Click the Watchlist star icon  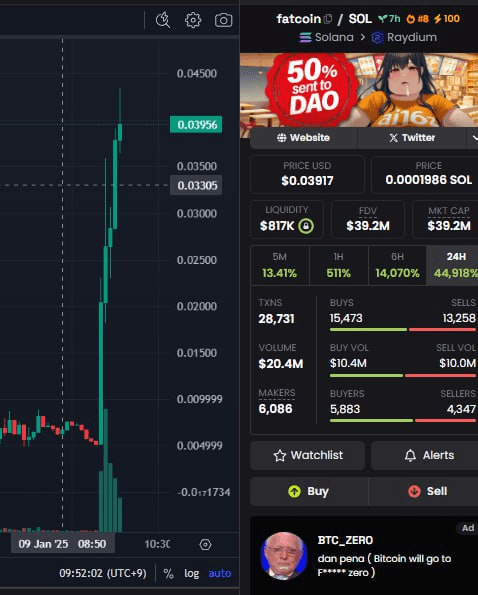tap(280, 455)
